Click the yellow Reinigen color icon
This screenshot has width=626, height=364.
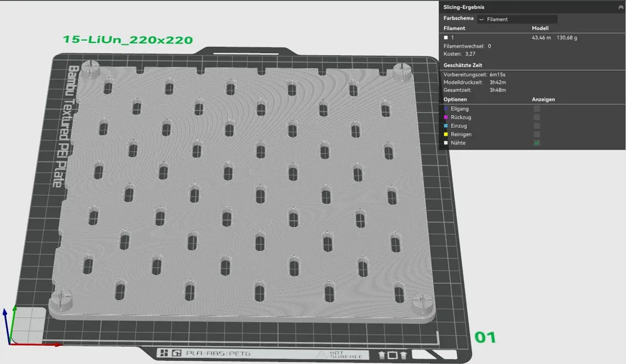(446, 134)
